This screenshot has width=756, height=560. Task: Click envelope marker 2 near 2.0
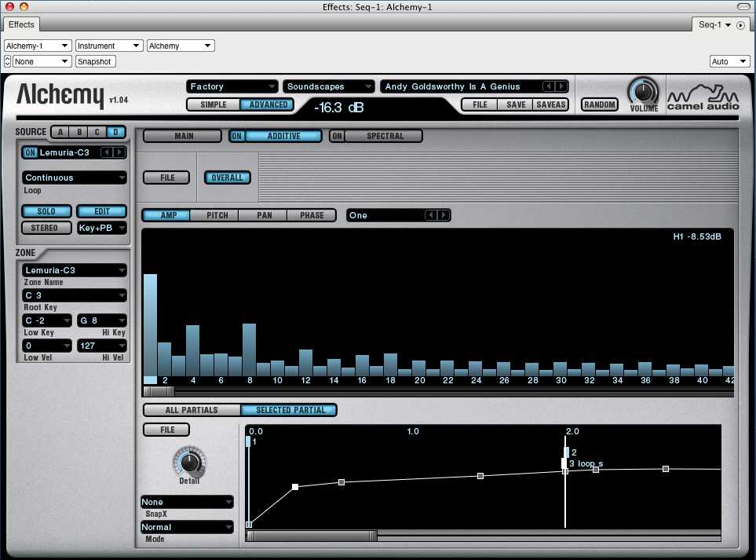[567, 452]
